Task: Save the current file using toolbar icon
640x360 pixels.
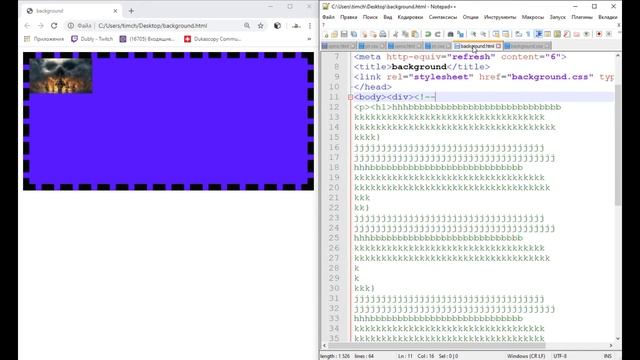Action: (344, 34)
